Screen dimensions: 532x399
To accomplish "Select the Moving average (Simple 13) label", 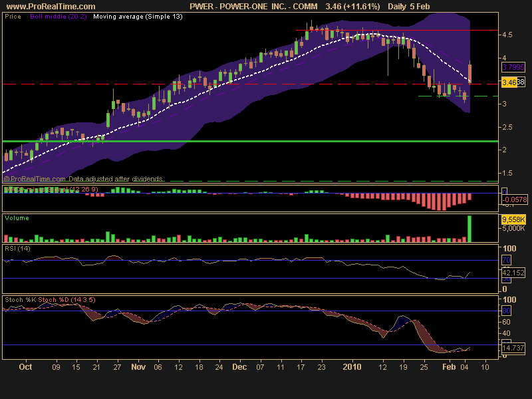I will [138, 17].
